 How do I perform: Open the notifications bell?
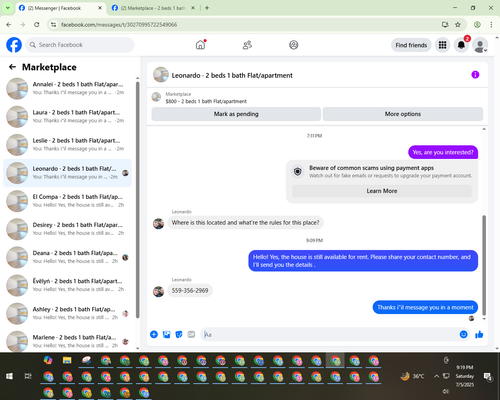coord(461,45)
